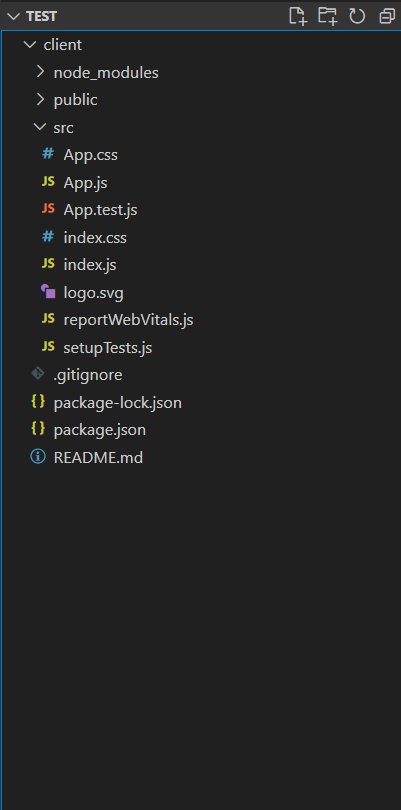Screen dimensions: 401x810
Task: Click the TEST workspace title
Action: pyautogui.click(x=41, y=17)
